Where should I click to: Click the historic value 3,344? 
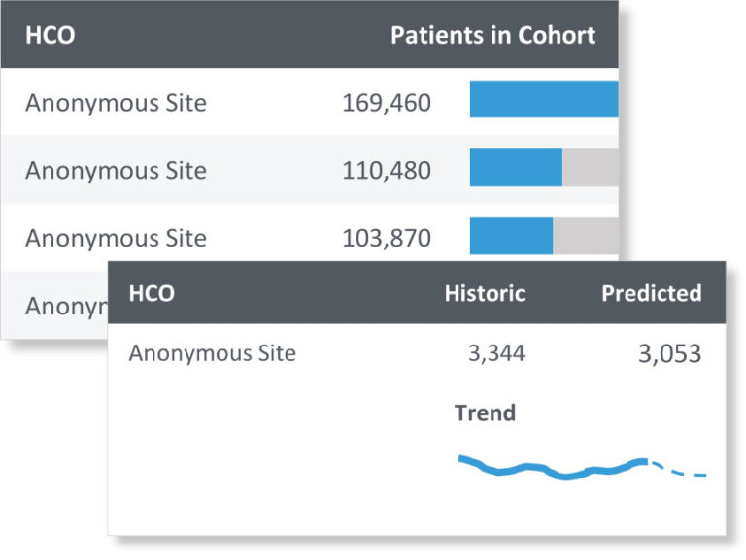pyautogui.click(x=495, y=353)
